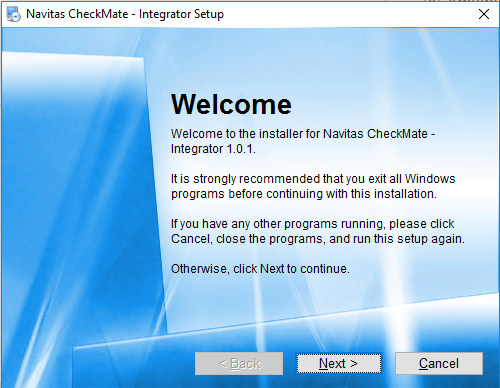The height and width of the screenshot is (388, 500).
Task: Close the Integrator Setup window
Action: click(484, 14)
